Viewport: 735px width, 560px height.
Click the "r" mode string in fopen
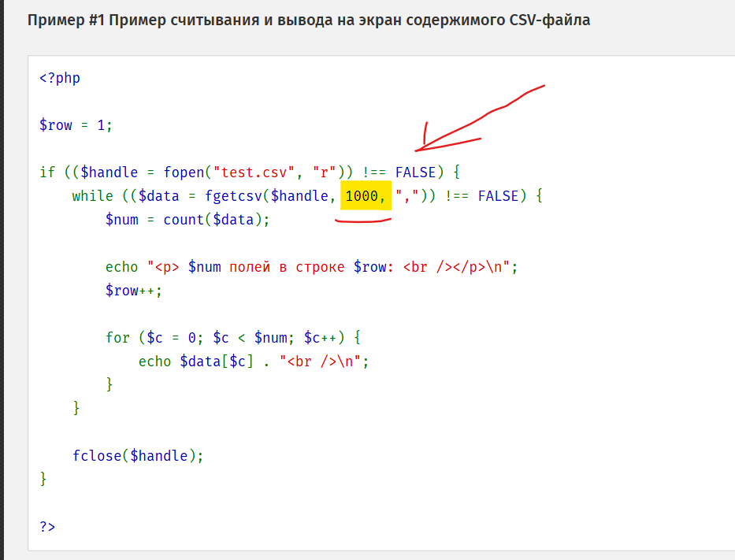pos(325,172)
